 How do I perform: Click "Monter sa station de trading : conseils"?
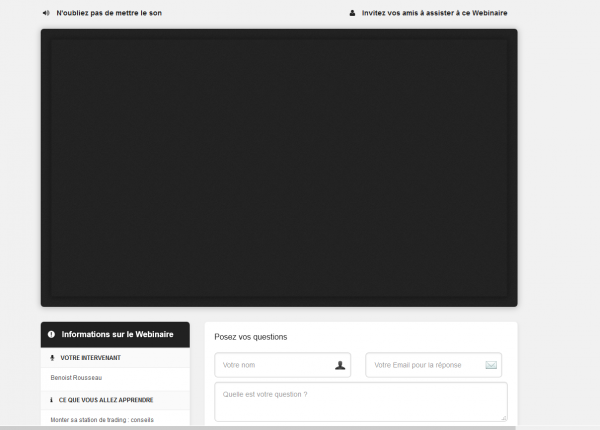[x=102, y=420]
